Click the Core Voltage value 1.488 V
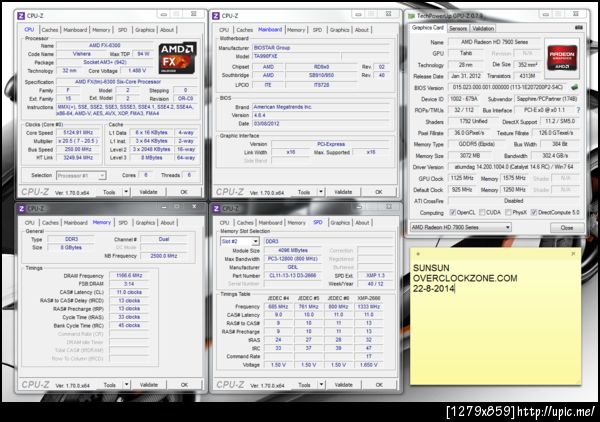The width and height of the screenshot is (600, 422). pos(137,70)
